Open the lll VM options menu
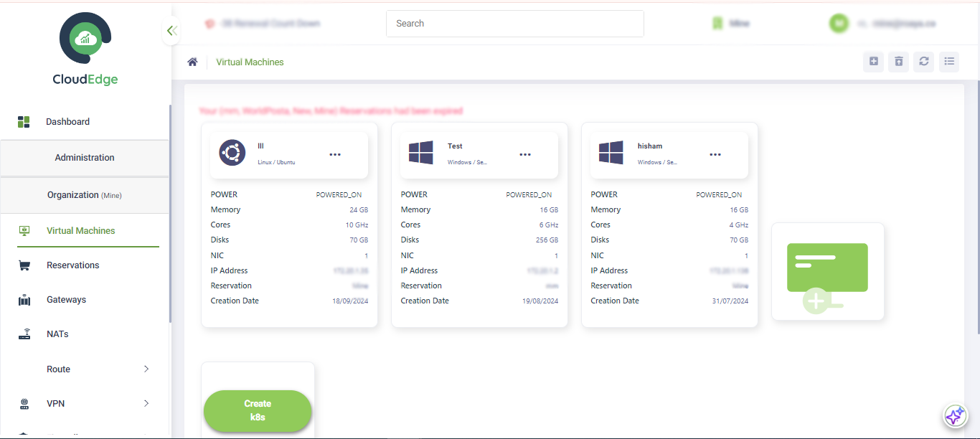Screen dimensions: 980x439 coord(335,154)
